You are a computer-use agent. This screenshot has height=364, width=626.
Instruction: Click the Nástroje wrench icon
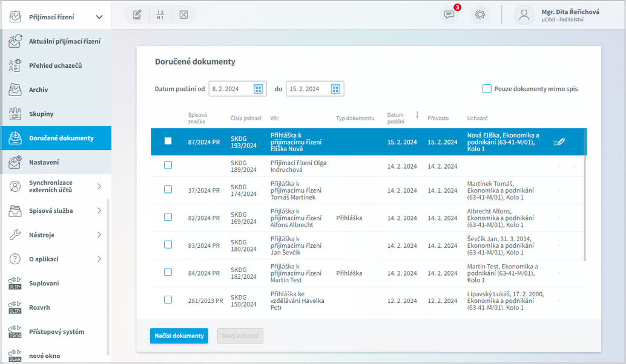point(15,235)
